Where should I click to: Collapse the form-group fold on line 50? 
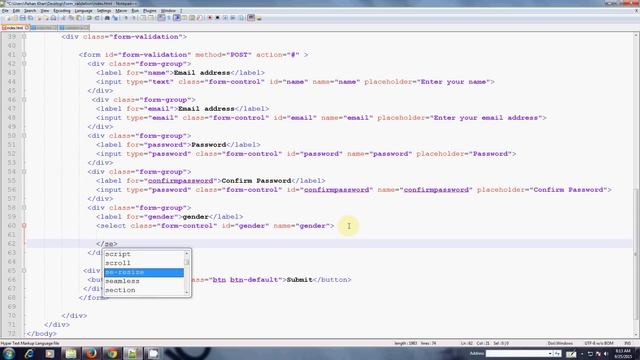click(x=24, y=136)
